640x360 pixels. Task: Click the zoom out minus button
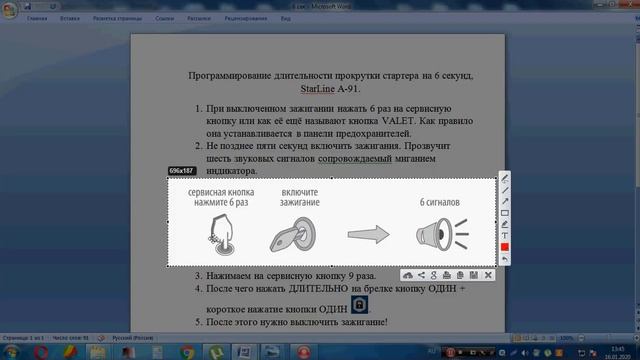582,338
